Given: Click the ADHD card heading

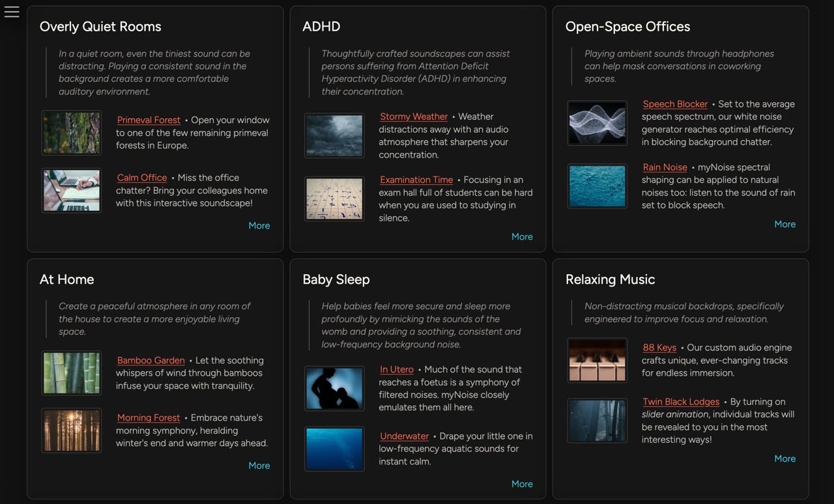Looking at the screenshot, I should tap(321, 27).
